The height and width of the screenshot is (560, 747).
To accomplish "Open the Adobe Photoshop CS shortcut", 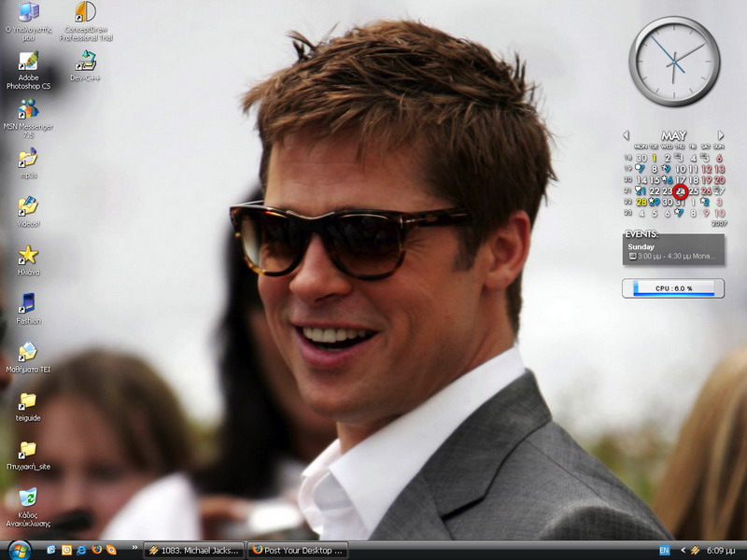I will (28, 63).
